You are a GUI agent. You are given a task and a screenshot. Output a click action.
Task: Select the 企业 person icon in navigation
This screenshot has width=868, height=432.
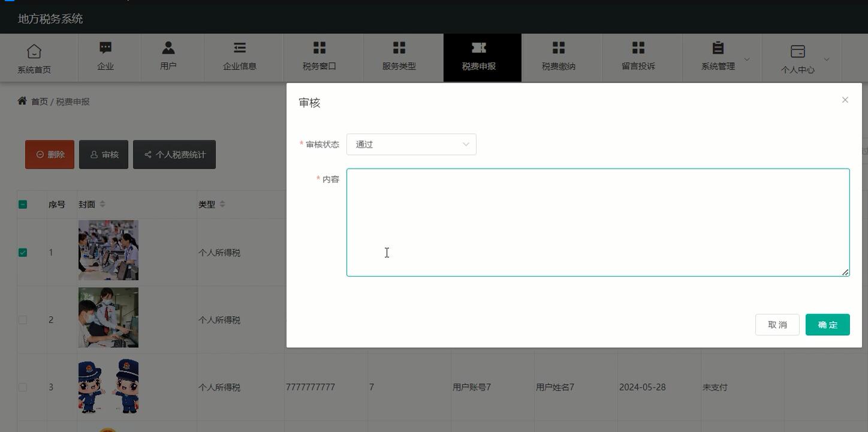point(106,47)
